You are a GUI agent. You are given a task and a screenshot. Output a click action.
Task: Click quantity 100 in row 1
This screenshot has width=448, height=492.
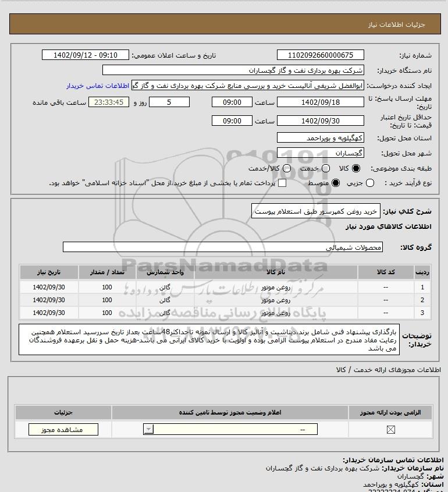tap(107, 287)
